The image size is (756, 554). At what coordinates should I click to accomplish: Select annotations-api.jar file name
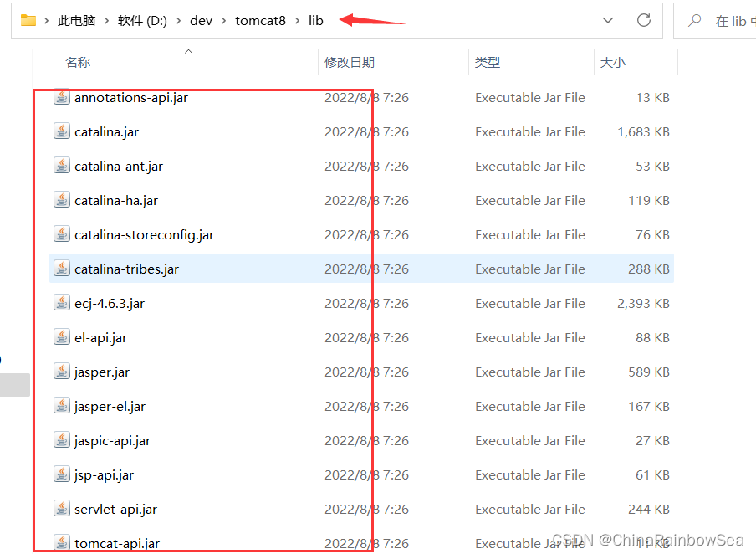click(x=131, y=97)
